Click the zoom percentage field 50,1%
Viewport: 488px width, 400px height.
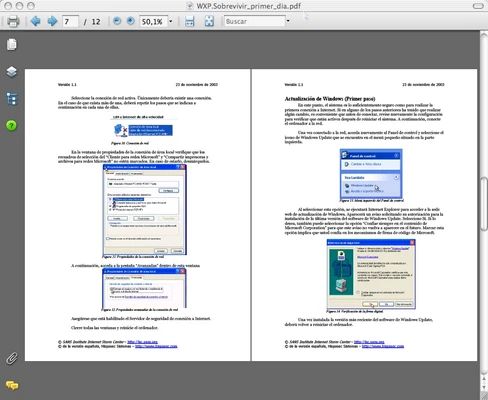coord(153,22)
